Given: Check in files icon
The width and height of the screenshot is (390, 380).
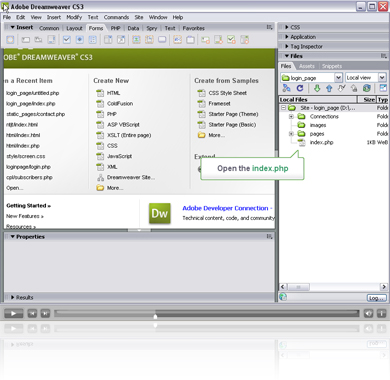Looking at the screenshot, I should click(354, 88).
